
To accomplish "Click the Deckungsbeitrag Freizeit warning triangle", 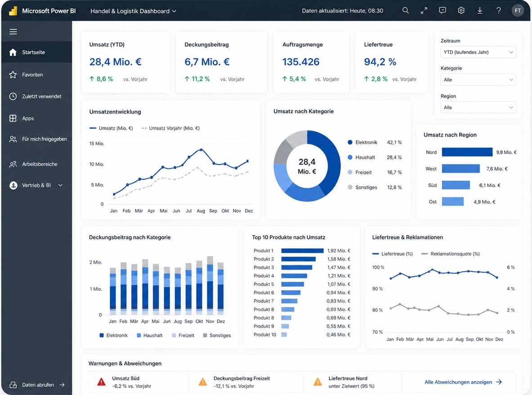I will coord(202,382).
